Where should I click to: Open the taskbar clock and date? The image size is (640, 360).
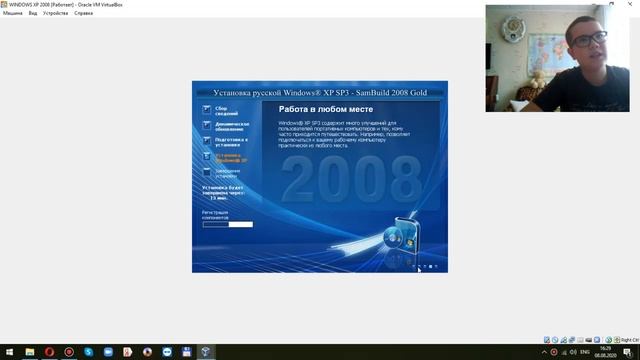605,352
